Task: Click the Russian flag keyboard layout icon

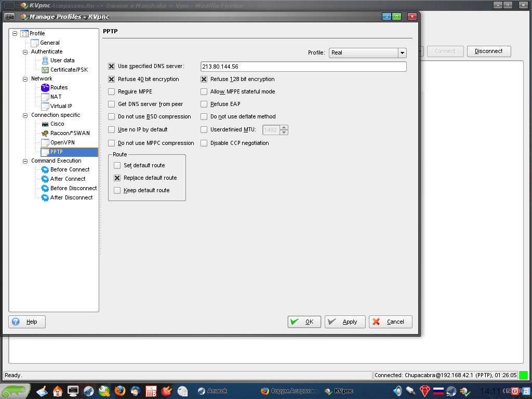Action: pyautogui.click(x=438, y=391)
